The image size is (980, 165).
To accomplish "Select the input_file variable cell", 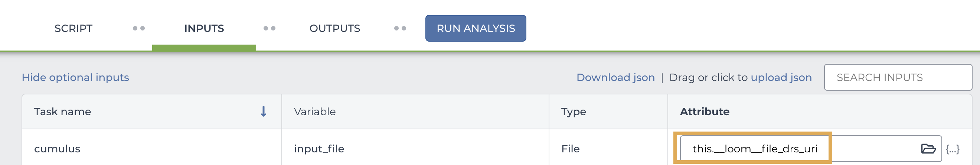I will [x=415, y=149].
